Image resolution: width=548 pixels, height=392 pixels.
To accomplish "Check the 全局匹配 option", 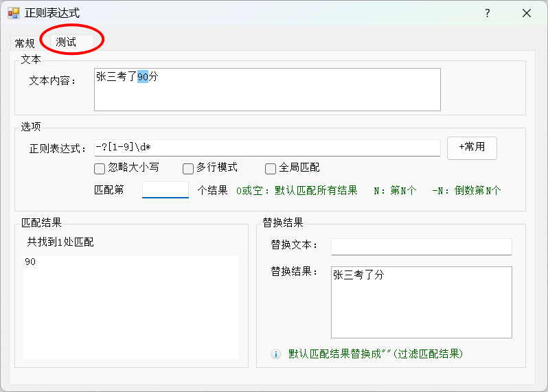I will tap(271, 168).
